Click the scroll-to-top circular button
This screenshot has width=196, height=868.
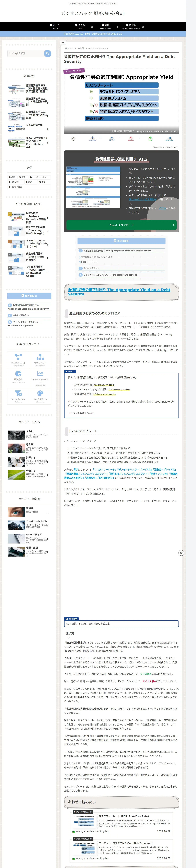click(181, 553)
